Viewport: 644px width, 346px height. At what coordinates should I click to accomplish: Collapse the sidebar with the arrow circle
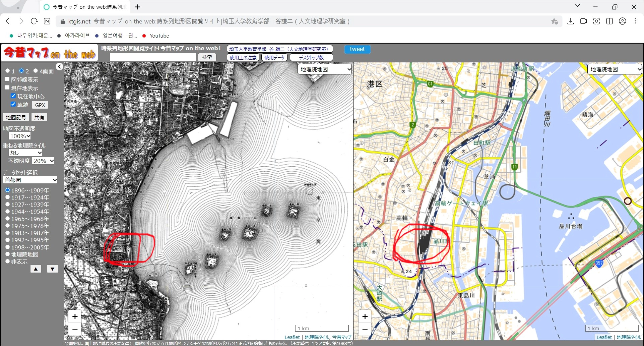59,67
